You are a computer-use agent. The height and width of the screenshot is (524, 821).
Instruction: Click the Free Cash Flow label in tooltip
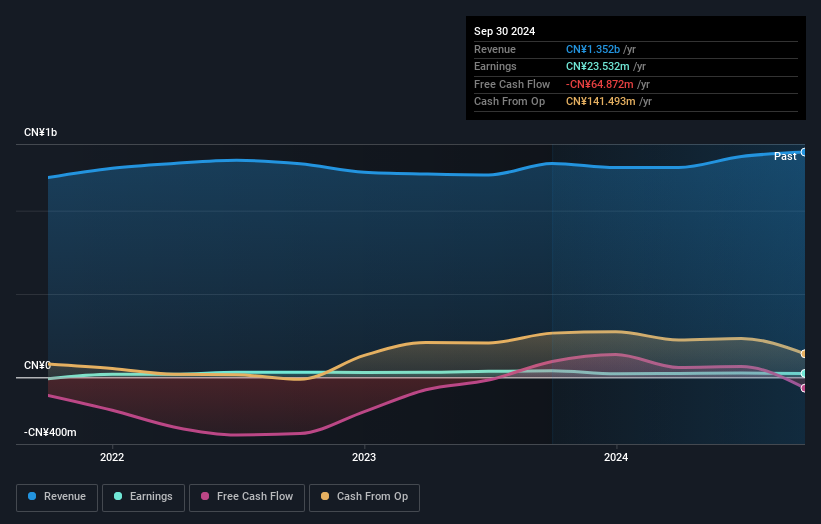tap(512, 84)
